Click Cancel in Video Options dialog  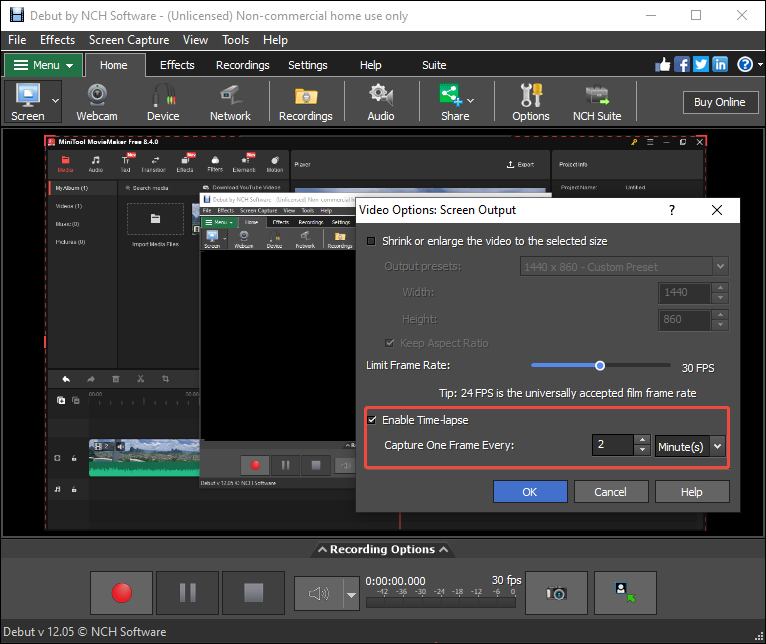(611, 492)
